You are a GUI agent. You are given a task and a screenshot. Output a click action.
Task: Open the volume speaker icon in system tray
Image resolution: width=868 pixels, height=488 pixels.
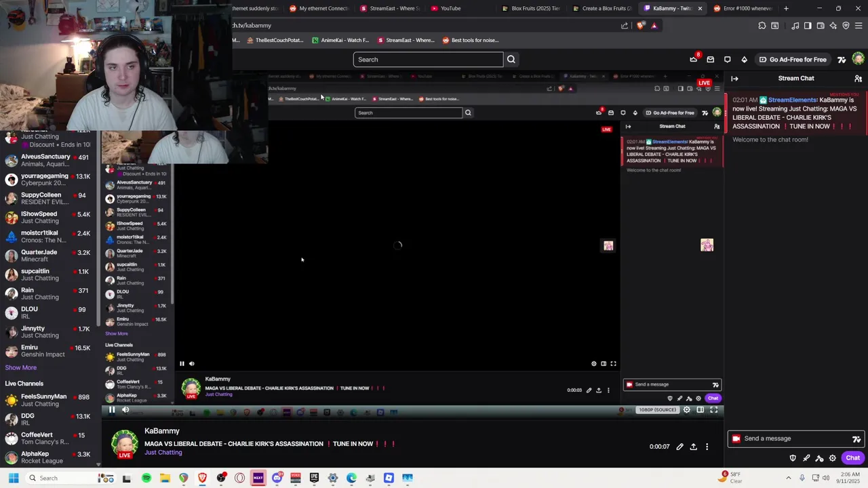click(825, 478)
